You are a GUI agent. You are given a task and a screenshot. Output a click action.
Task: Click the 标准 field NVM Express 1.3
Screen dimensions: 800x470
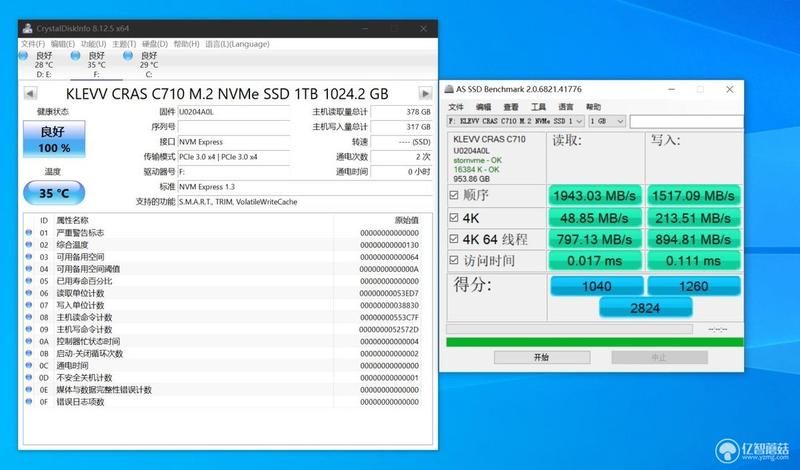pyautogui.click(x=305, y=187)
